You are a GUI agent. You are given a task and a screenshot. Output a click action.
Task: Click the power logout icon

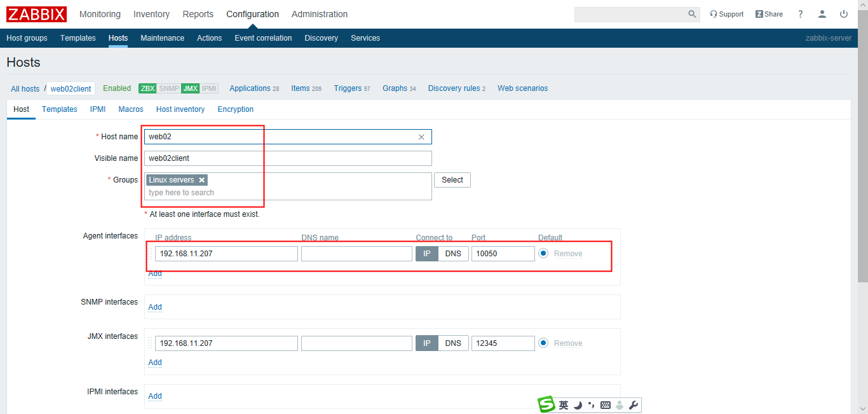pos(844,14)
